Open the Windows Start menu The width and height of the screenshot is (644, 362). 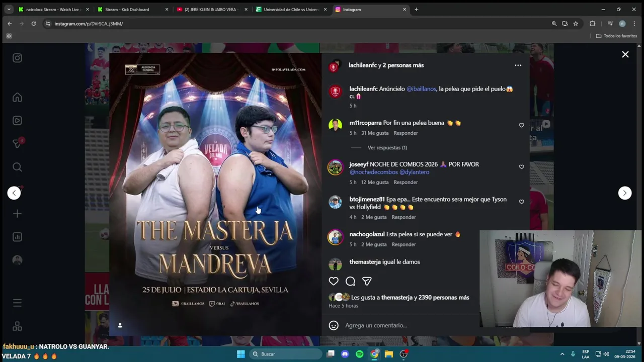pyautogui.click(x=241, y=354)
